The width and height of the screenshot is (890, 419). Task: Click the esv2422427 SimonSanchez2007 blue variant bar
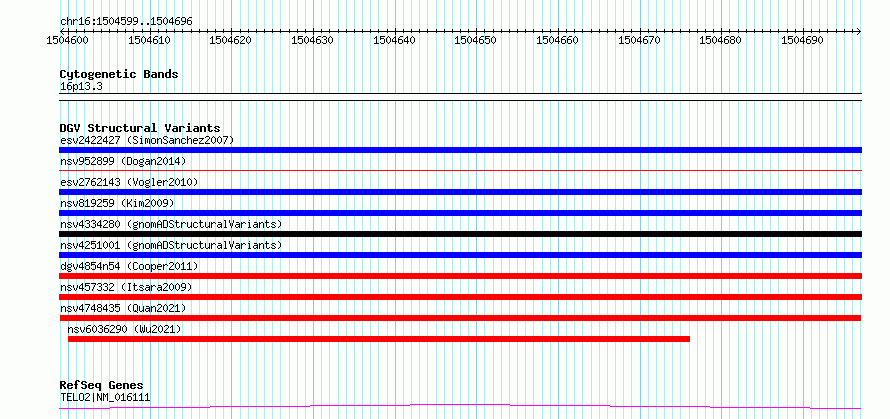click(460, 150)
